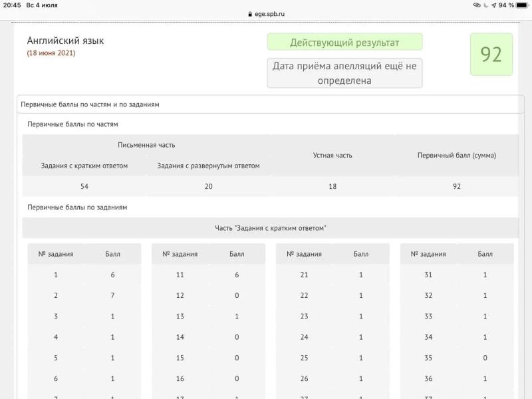Click score 0 for task 12
This screenshot has height=399, width=532.
(237, 295)
